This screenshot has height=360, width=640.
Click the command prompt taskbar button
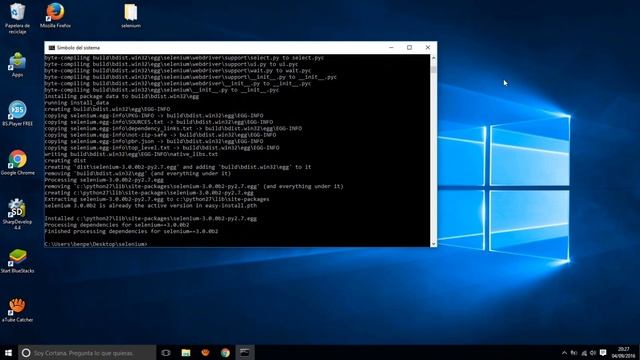click(244, 353)
